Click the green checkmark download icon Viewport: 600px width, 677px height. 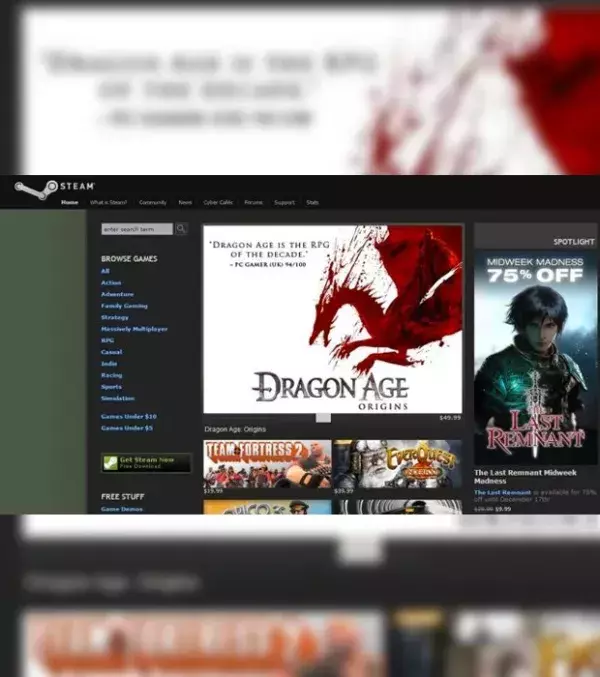pos(110,463)
